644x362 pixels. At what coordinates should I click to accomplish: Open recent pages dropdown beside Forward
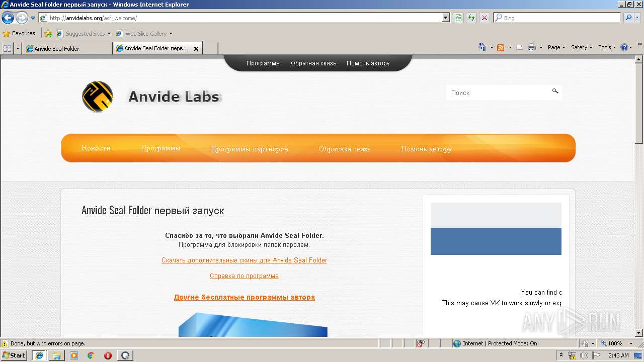tap(33, 18)
